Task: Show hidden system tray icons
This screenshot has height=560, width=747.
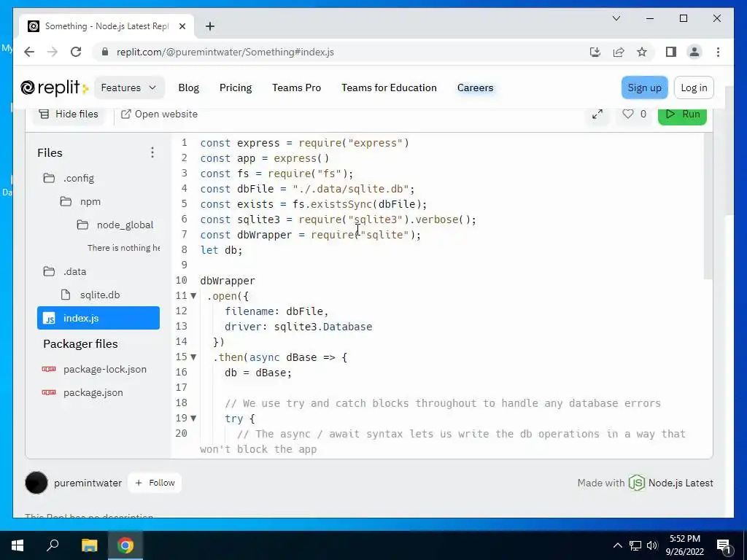Action: tap(617, 545)
